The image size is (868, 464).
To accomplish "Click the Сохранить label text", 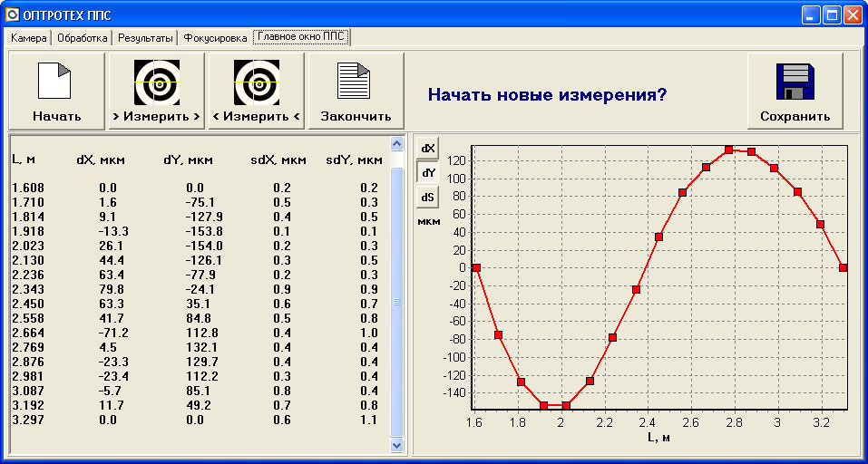I will click(x=795, y=117).
